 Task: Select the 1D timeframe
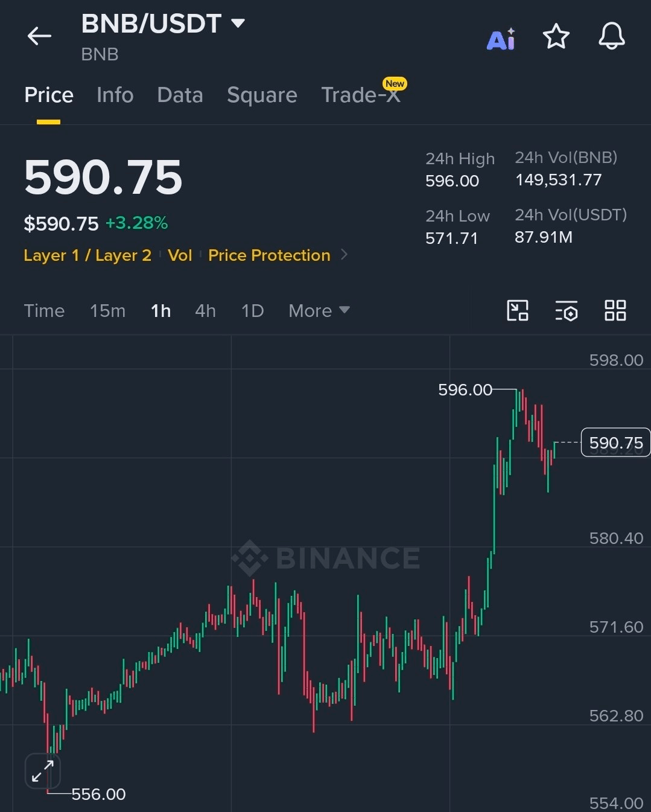tap(252, 310)
